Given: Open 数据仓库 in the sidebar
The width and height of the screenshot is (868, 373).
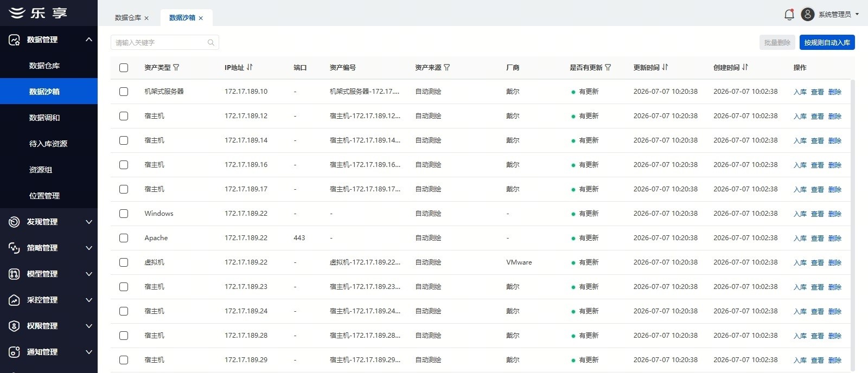Looking at the screenshot, I should [x=49, y=66].
